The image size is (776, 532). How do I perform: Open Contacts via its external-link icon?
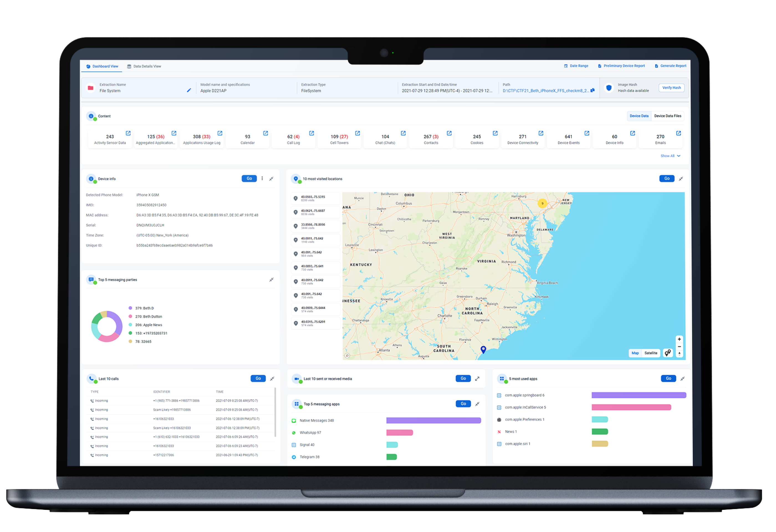(449, 133)
